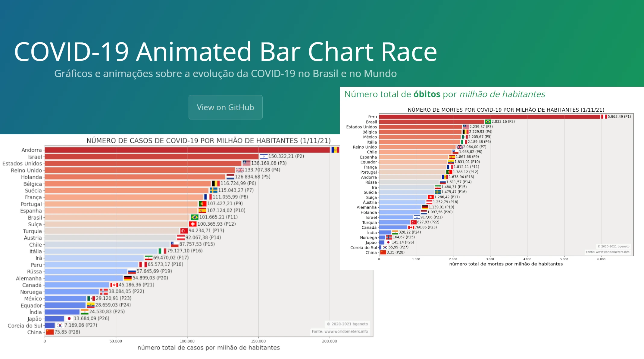Click the COVID-19 Animated Bar Chart Race title
Viewport: 644px width, 359px height.
(225, 52)
